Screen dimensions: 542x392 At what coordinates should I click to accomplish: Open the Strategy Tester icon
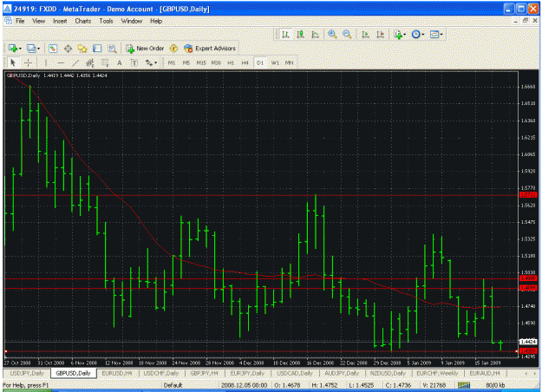coord(112,49)
